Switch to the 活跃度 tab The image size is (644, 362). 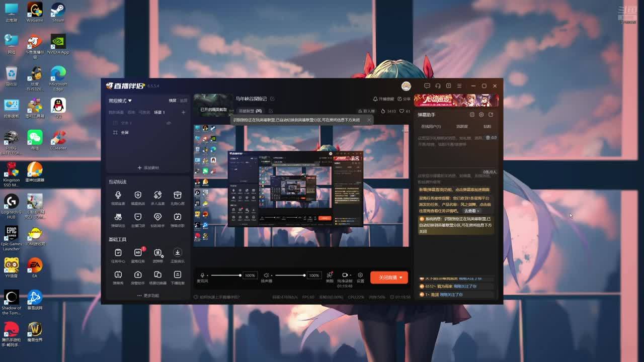click(462, 127)
